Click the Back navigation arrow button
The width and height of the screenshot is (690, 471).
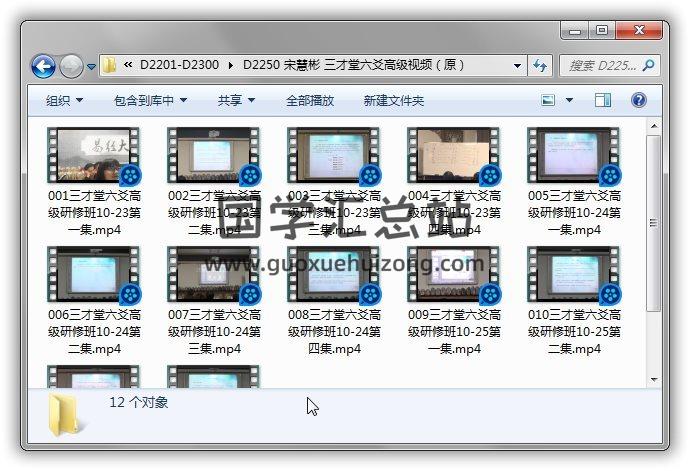43,67
